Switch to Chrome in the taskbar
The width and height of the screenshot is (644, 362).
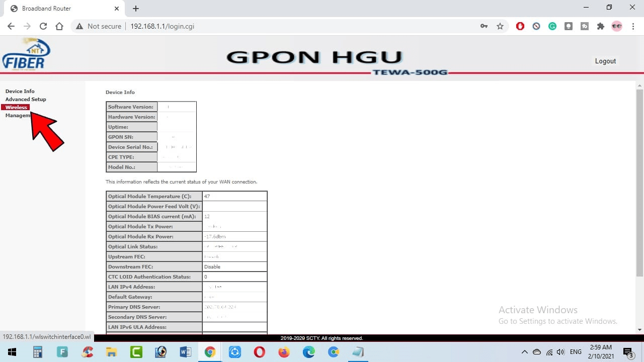[x=210, y=352]
